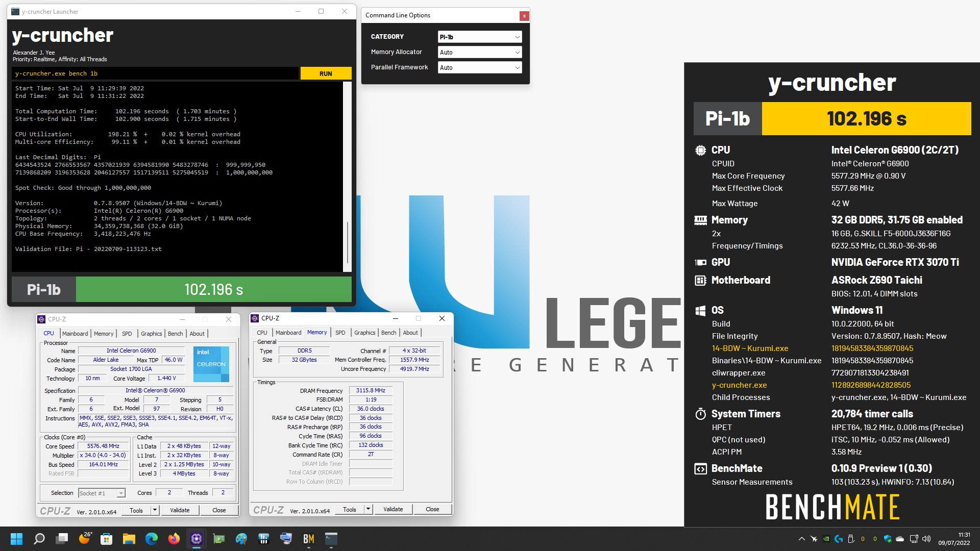Launch Microsoft Edge from taskbar
The height and width of the screenshot is (551, 980).
pos(152,539)
